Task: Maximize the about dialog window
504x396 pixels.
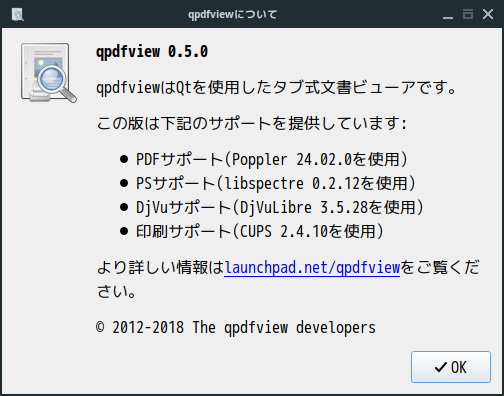Action: (x=468, y=14)
